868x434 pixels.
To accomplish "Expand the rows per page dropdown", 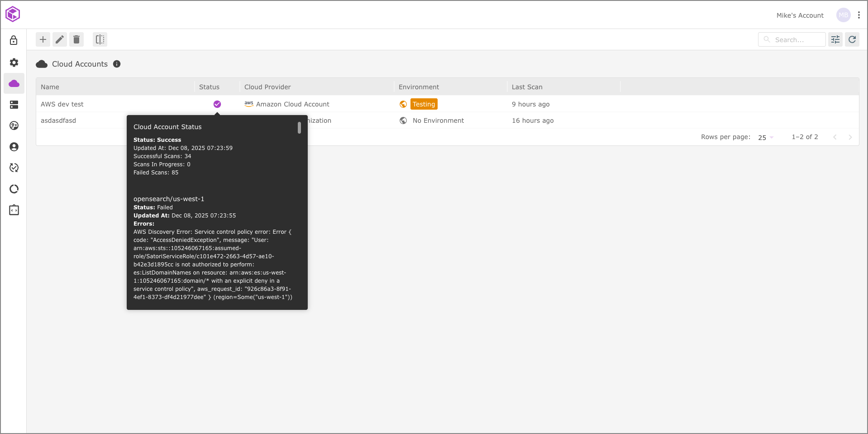I will tap(766, 137).
